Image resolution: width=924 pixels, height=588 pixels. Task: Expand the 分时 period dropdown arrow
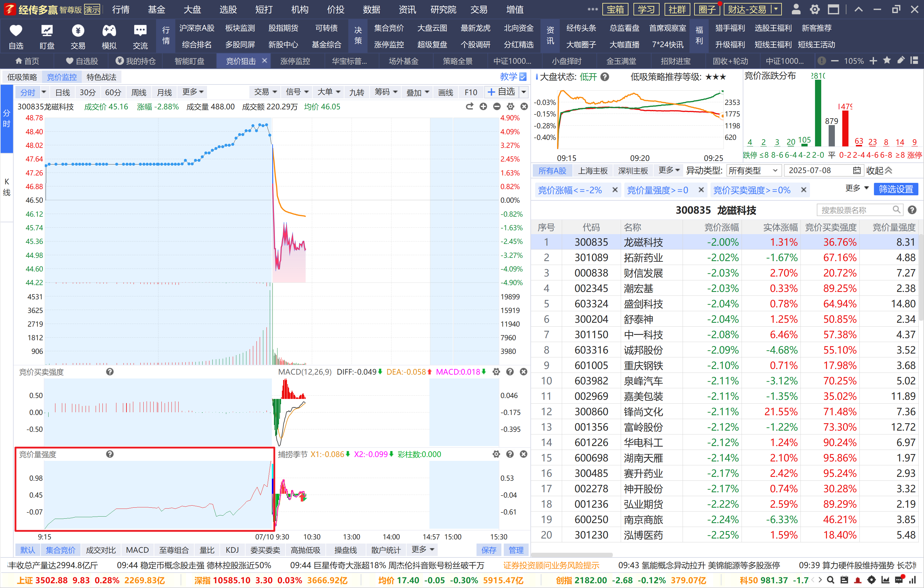[44, 92]
